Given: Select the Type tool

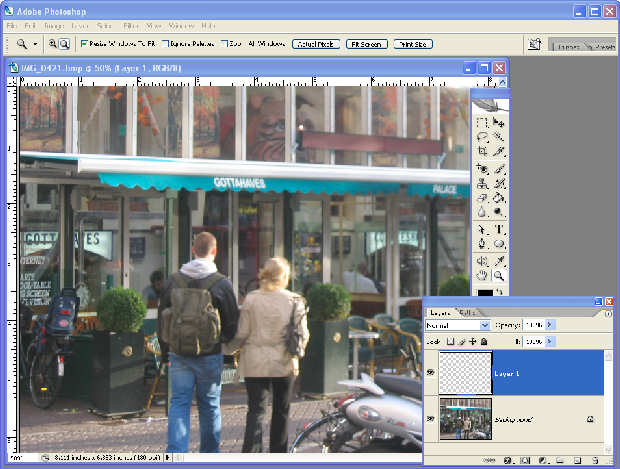Looking at the screenshot, I should click(498, 229).
